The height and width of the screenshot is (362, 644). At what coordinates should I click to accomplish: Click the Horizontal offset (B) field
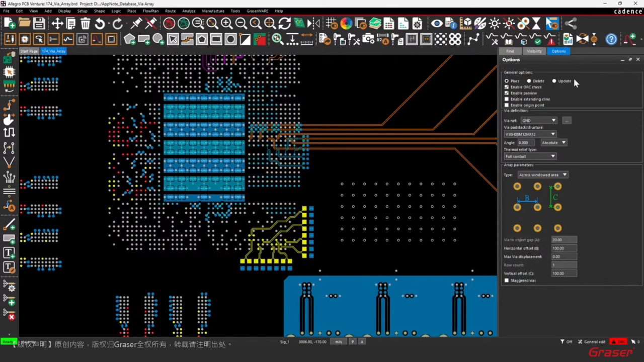coord(564,248)
